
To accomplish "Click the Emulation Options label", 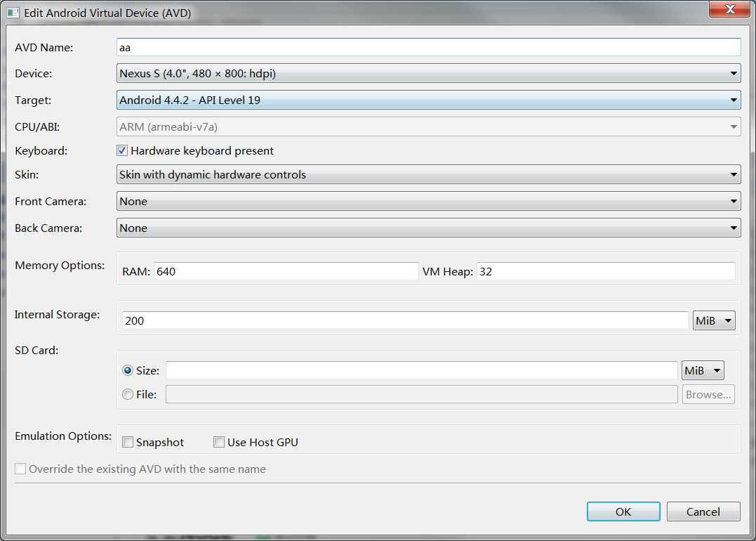I will (x=63, y=436).
